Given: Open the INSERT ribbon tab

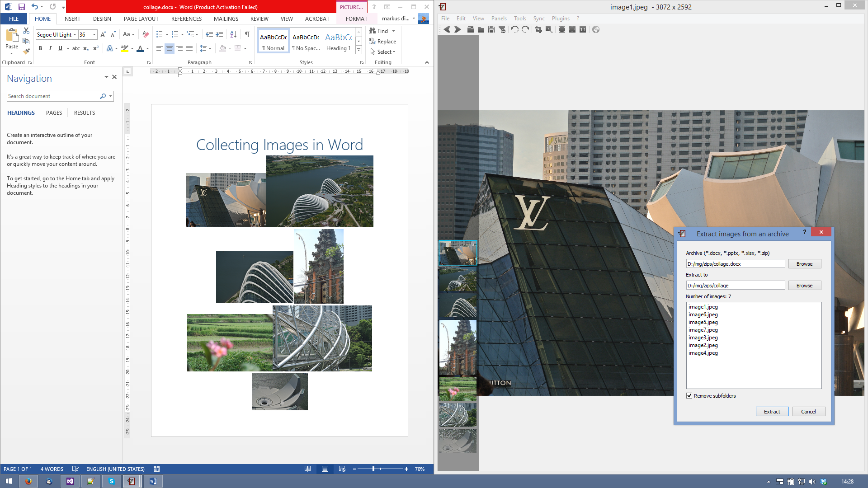Looking at the screenshot, I should click(x=71, y=19).
